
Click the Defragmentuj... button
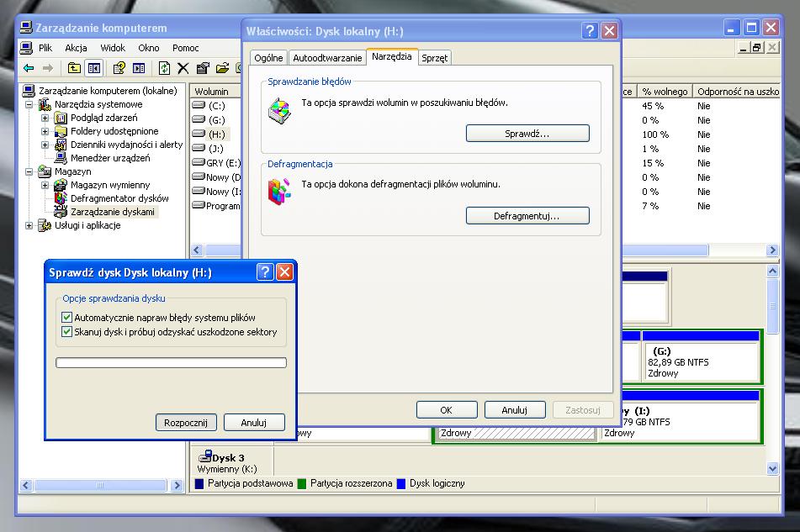coord(527,216)
